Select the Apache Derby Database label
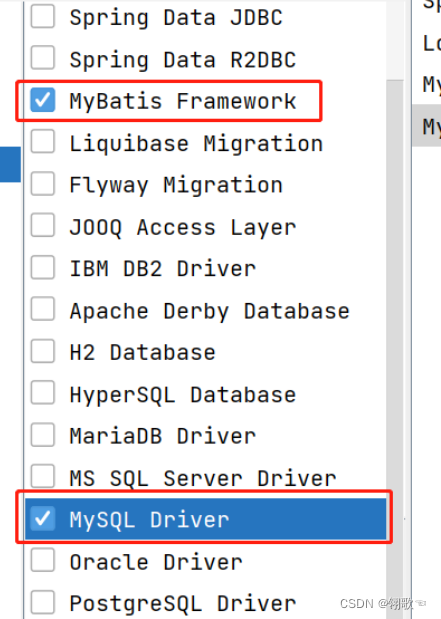 pyautogui.click(x=210, y=311)
